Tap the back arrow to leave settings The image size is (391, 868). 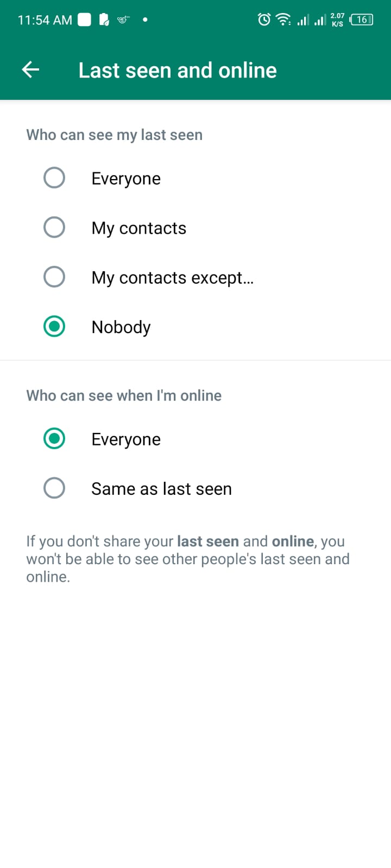30,69
